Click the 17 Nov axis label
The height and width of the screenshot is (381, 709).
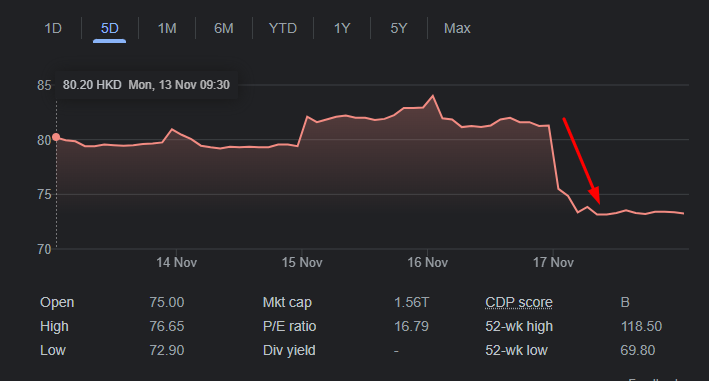click(x=553, y=263)
